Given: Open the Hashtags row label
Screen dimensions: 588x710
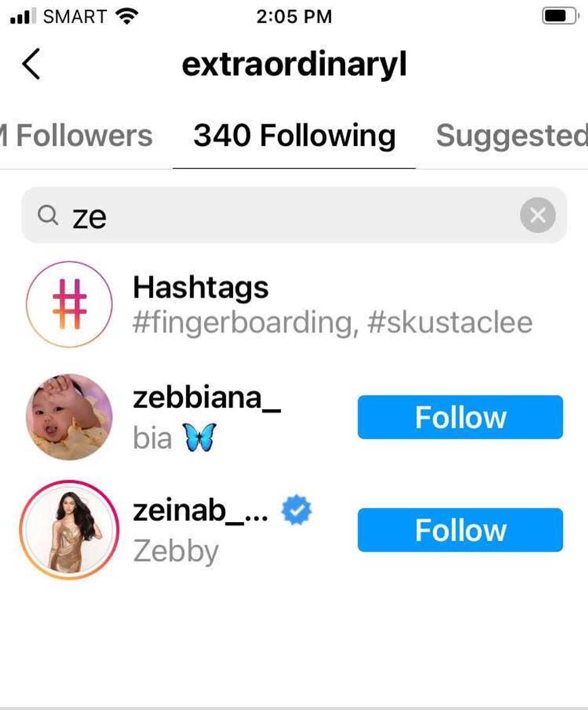Looking at the screenshot, I should point(201,288).
